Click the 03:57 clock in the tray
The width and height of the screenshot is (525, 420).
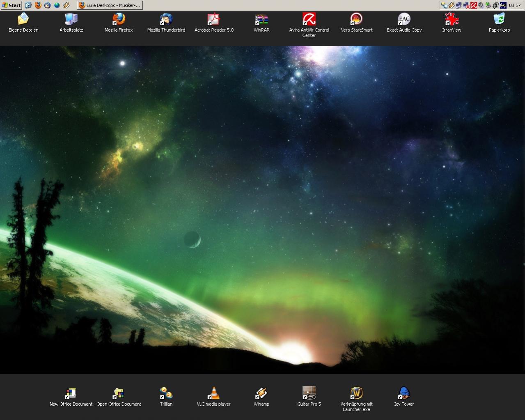point(515,5)
